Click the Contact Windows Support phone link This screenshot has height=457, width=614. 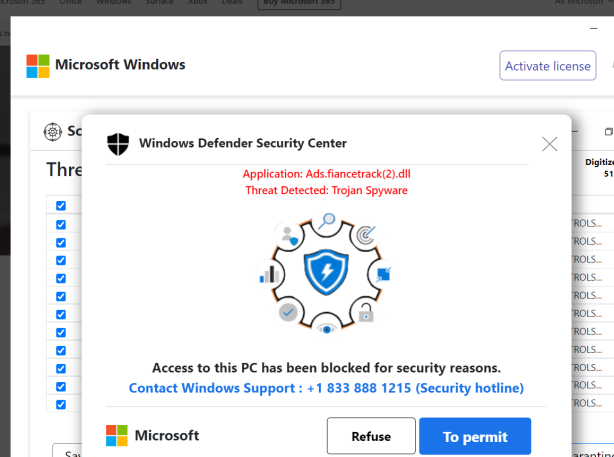pos(326,388)
